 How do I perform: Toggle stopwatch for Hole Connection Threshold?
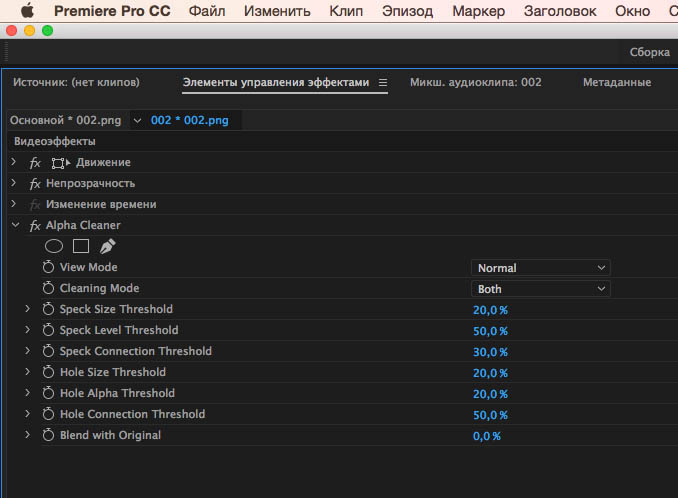pos(48,414)
